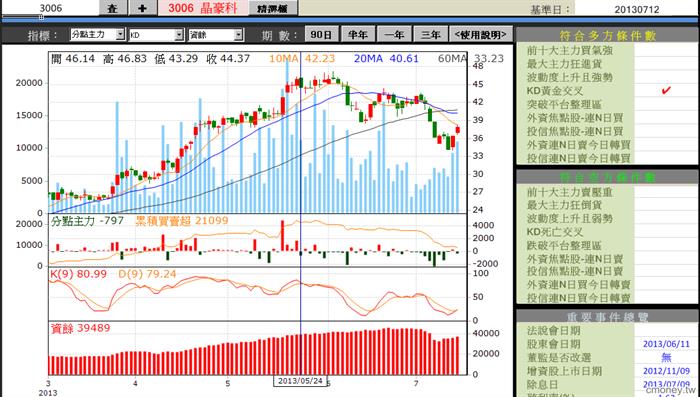Click the 董監是否改選 value 無

point(666,357)
